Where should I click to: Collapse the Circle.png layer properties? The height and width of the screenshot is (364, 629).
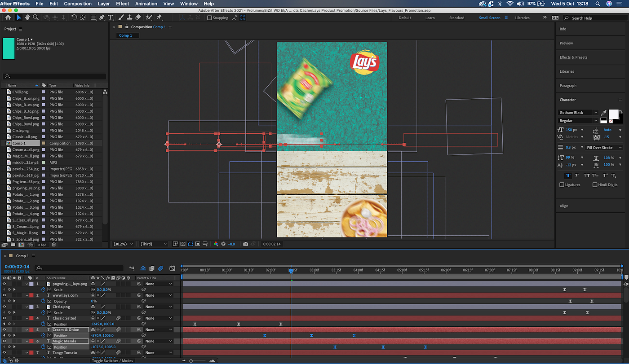[27, 307]
